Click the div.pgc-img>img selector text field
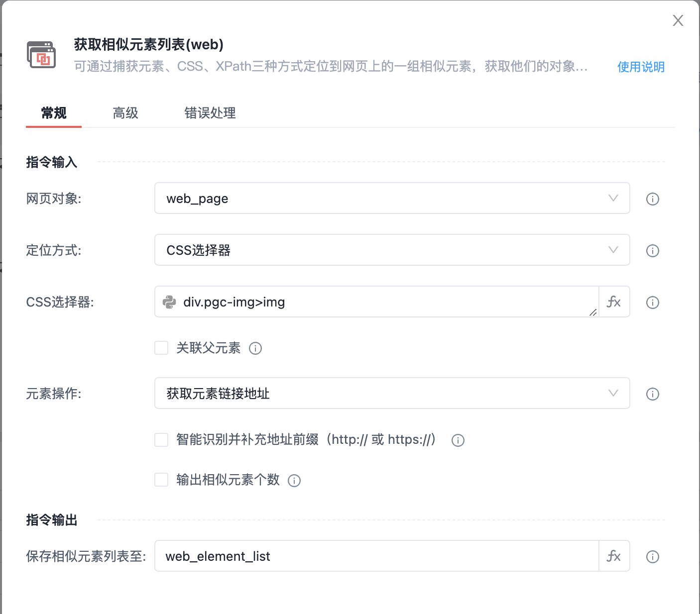This screenshot has width=700, height=614. click(x=383, y=302)
